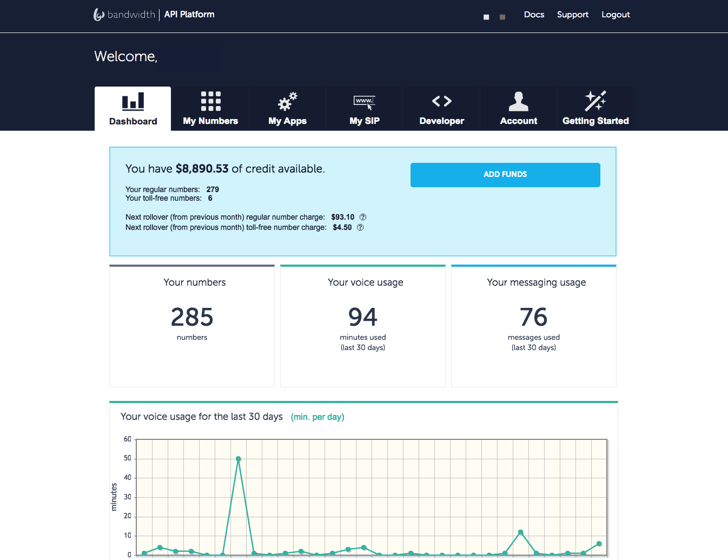The width and height of the screenshot is (728, 560).
Task: Click the My Numbers grid icon
Action: click(x=210, y=101)
